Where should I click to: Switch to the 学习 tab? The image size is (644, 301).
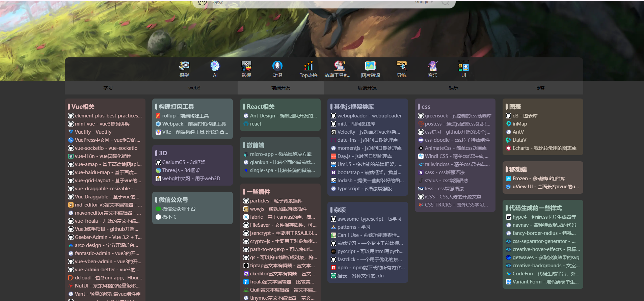click(108, 88)
